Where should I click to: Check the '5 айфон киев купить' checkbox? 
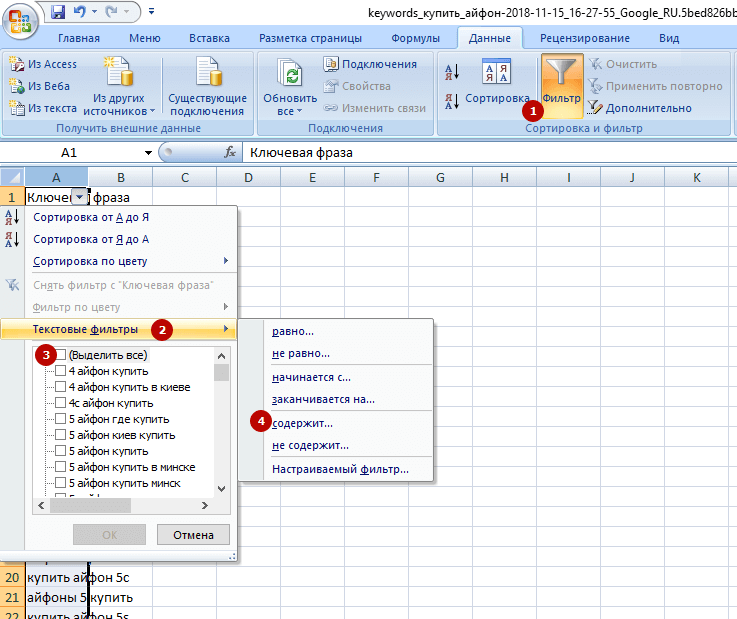click(61, 435)
